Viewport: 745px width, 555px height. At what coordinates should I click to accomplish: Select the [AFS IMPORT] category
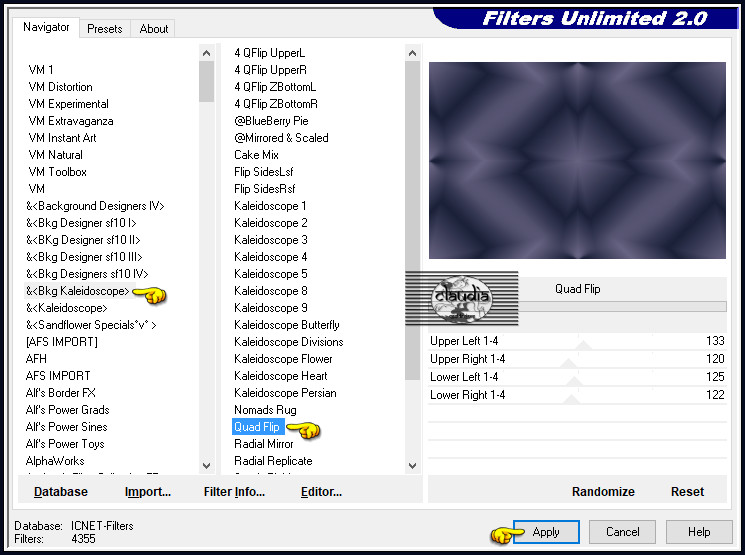pos(62,342)
